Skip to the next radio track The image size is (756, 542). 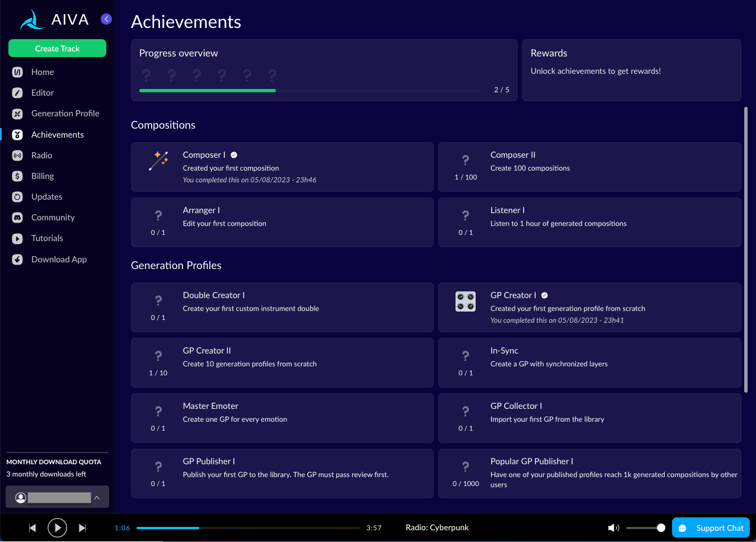tap(82, 527)
